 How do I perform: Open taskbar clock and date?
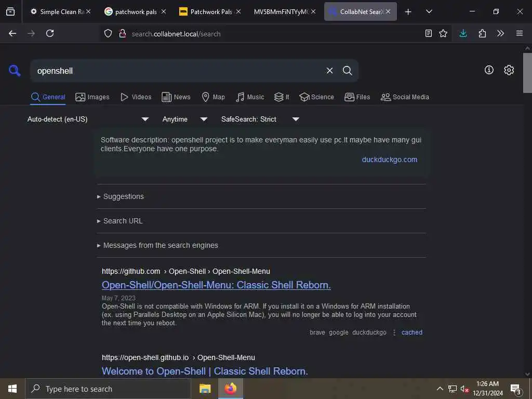pyautogui.click(x=488, y=389)
